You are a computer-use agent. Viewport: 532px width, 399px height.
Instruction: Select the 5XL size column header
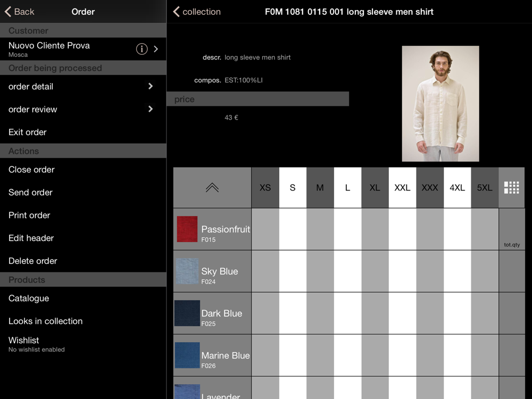[x=485, y=187]
